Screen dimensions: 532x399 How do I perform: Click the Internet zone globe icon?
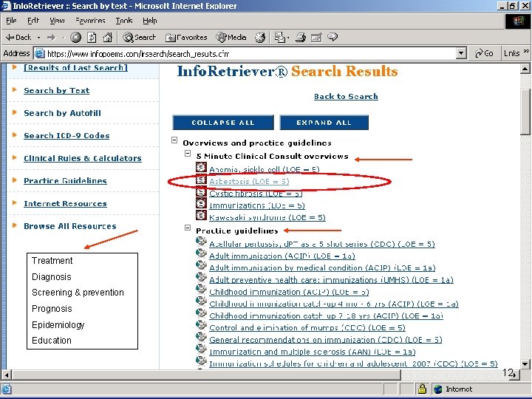click(x=438, y=389)
